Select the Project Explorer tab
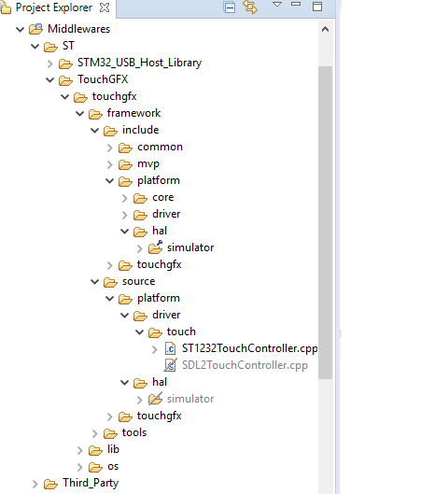This screenshot has height=494, width=448. click(54, 7)
